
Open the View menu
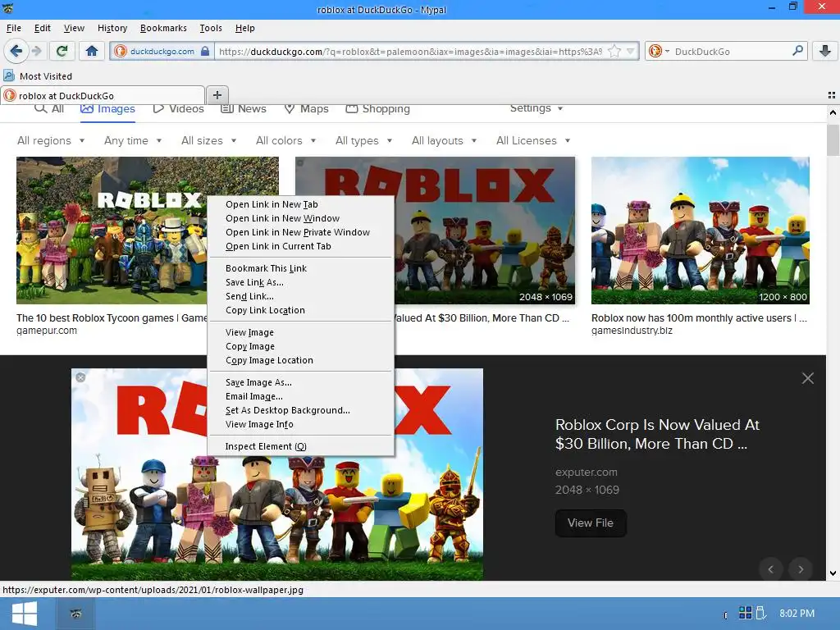(74, 28)
